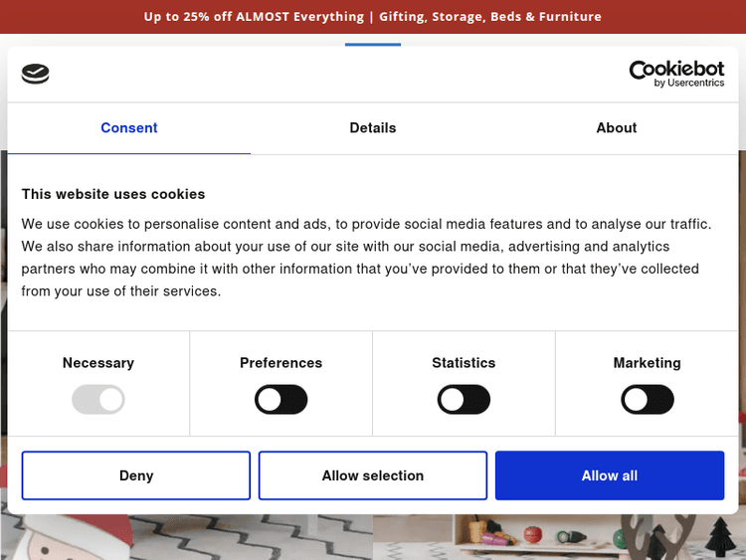Switch to the Consent tab
The image size is (746, 560).
point(128,128)
